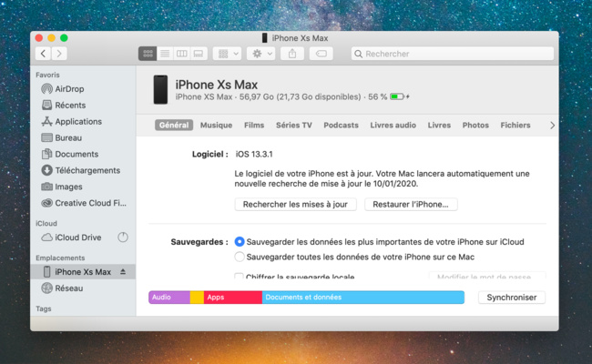Select the Général tab
The image size is (592, 364).
click(x=174, y=126)
